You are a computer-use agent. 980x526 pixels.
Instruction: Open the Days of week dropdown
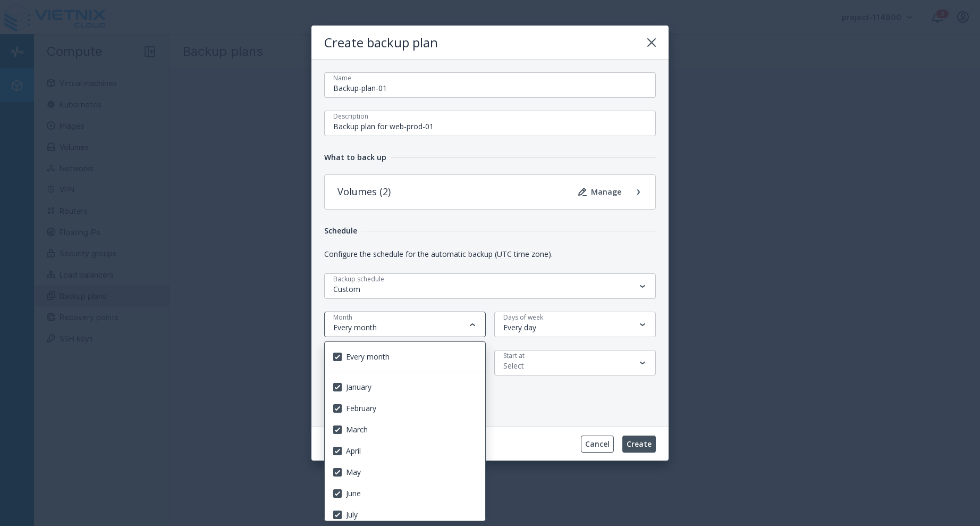(x=575, y=324)
